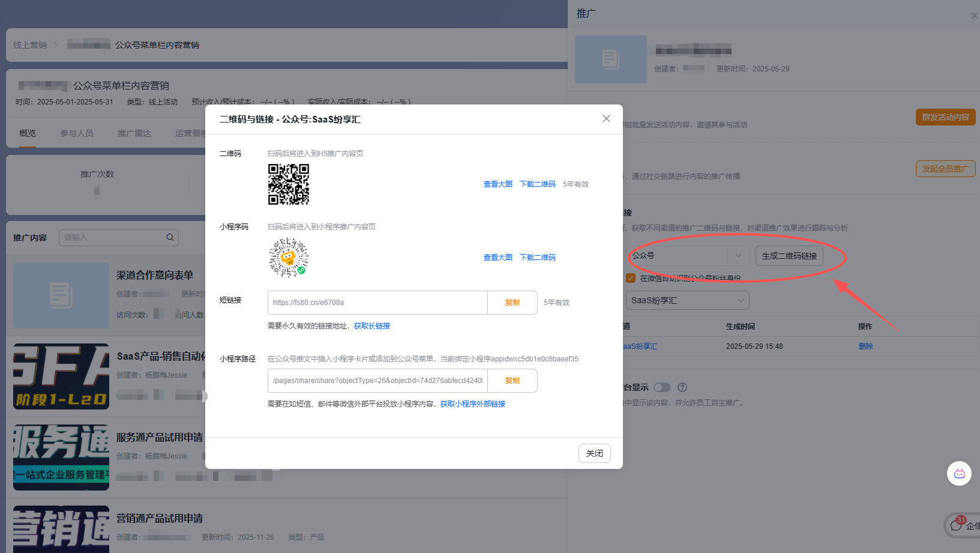This screenshot has height=553, width=980.
Task: Click the SFA 阶段1-L2O thumbnail
Action: [x=61, y=376]
